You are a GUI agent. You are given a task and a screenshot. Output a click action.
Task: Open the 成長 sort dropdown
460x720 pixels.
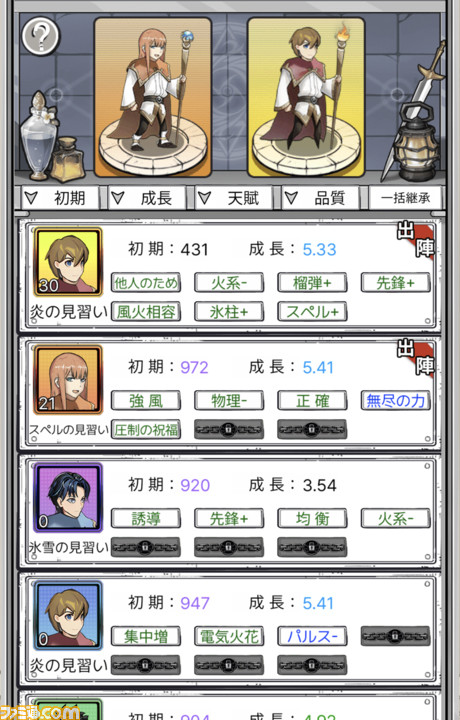(147, 198)
